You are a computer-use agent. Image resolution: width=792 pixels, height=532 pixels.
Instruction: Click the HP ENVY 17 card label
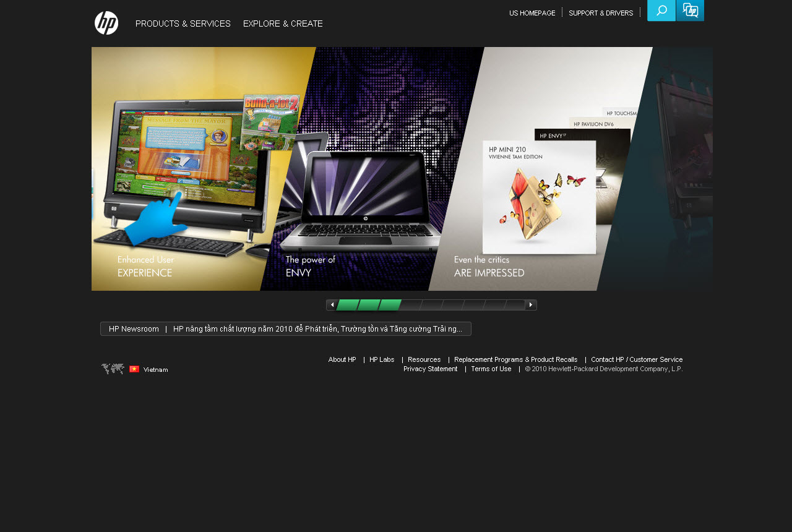(x=553, y=135)
